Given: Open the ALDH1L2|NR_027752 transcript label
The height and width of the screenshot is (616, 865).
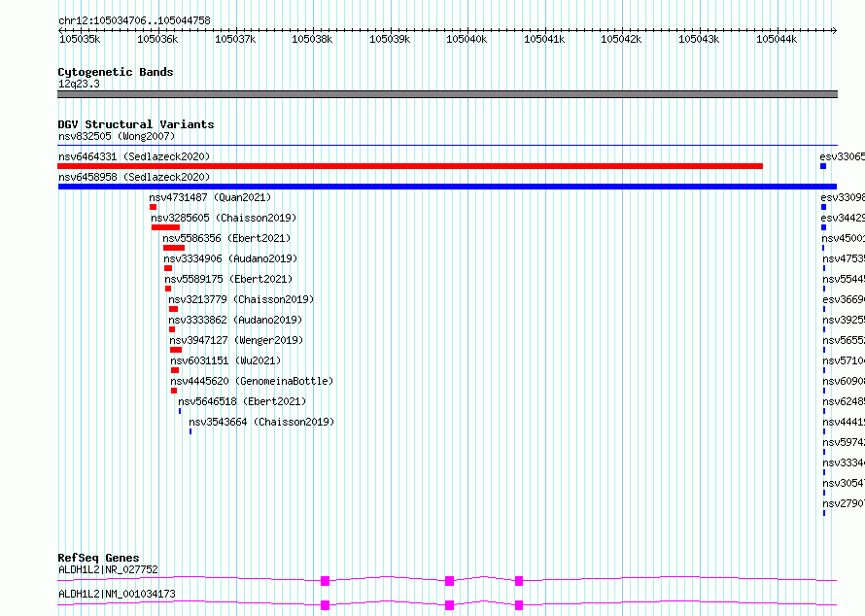Looking at the screenshot, I should 108,569.
